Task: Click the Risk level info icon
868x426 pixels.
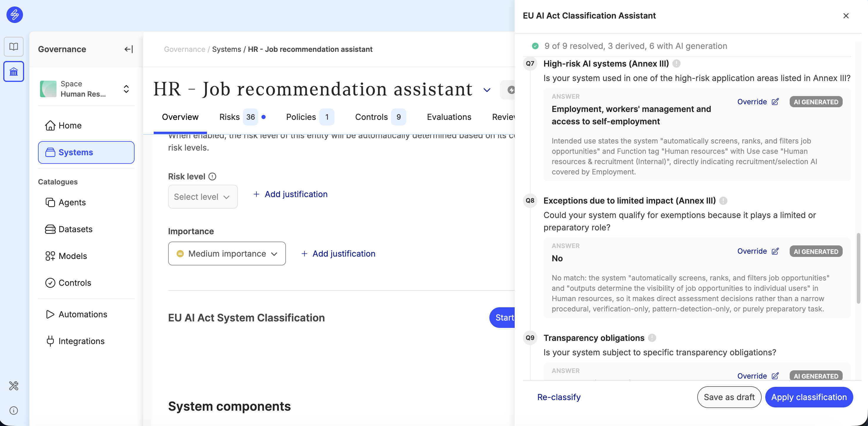Action: coord(212,176)
